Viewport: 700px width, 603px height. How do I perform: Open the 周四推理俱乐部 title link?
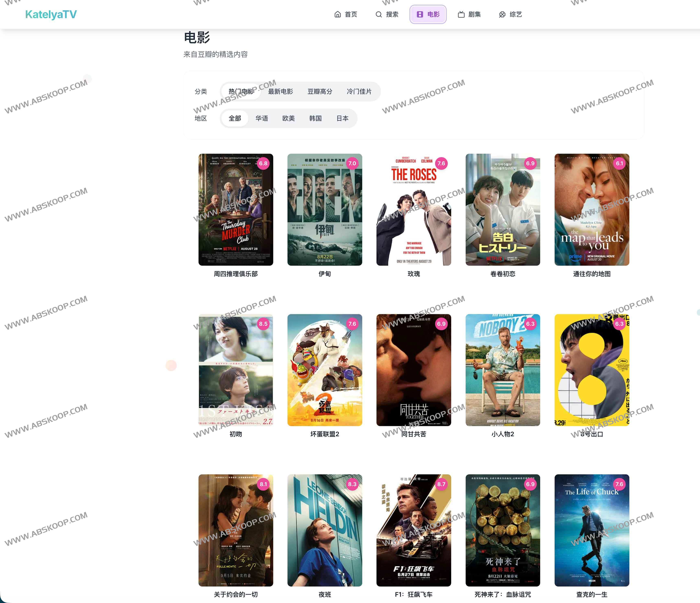[x=236, y=274]
